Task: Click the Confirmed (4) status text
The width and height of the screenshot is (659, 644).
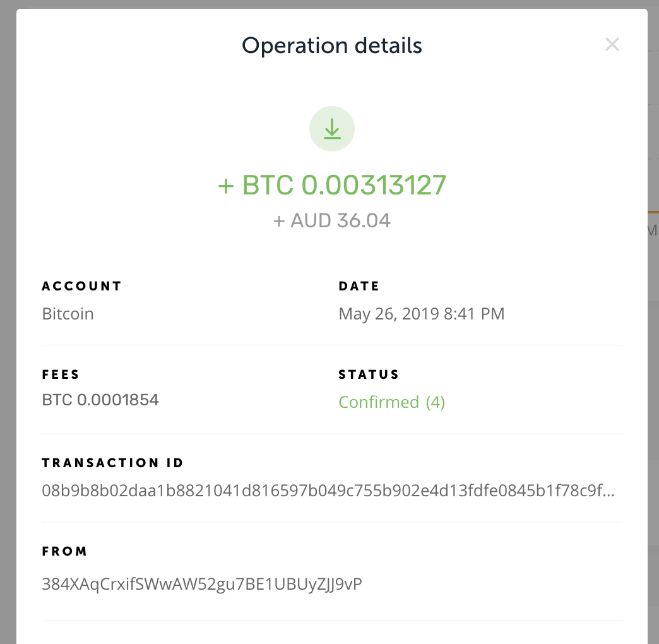Action: pyautogui.click(x=392, y=402)
